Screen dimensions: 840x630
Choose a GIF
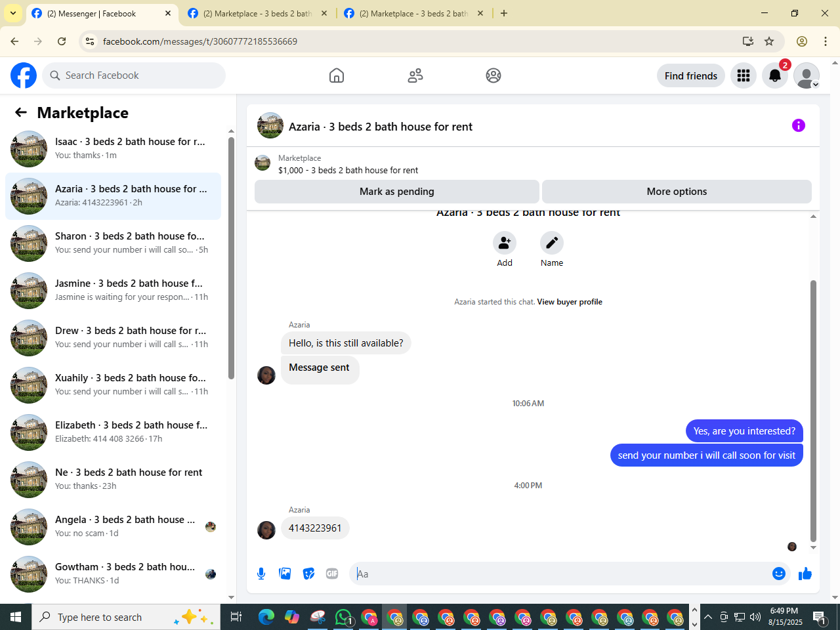[332, 574]
